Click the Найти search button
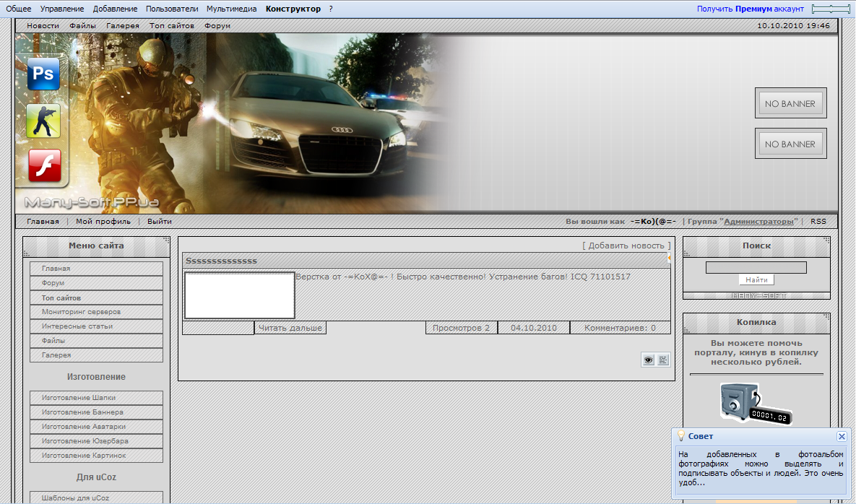The image size is (856, 504). click(x=756, y=279)
